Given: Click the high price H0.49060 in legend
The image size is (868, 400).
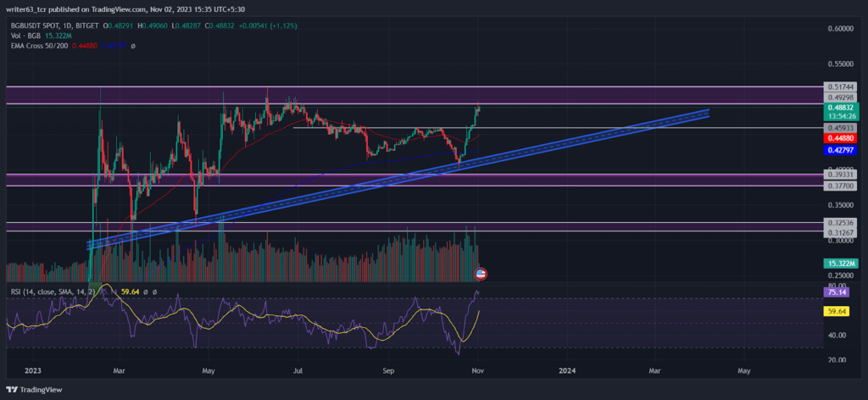Looking at the screenshot, I should [x=154, y=25].
